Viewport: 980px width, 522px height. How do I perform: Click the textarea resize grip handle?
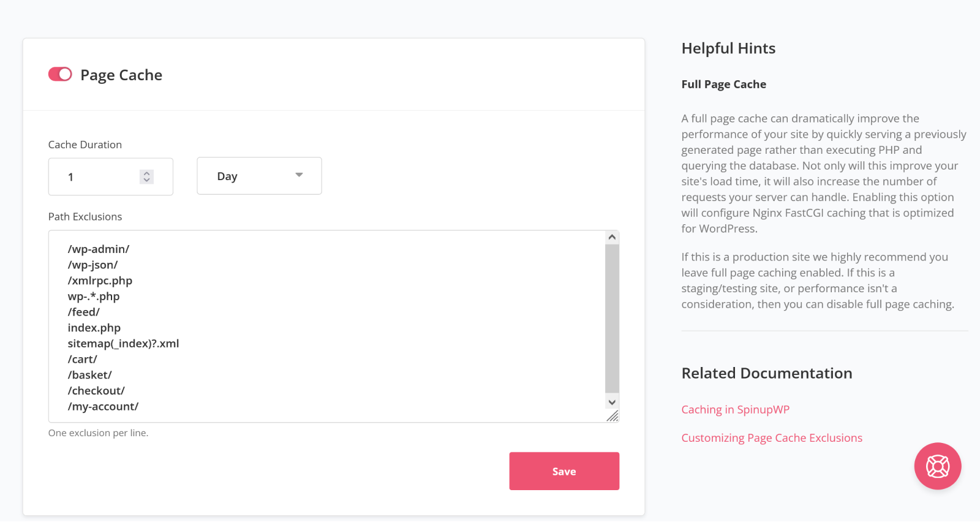[612, 416]
